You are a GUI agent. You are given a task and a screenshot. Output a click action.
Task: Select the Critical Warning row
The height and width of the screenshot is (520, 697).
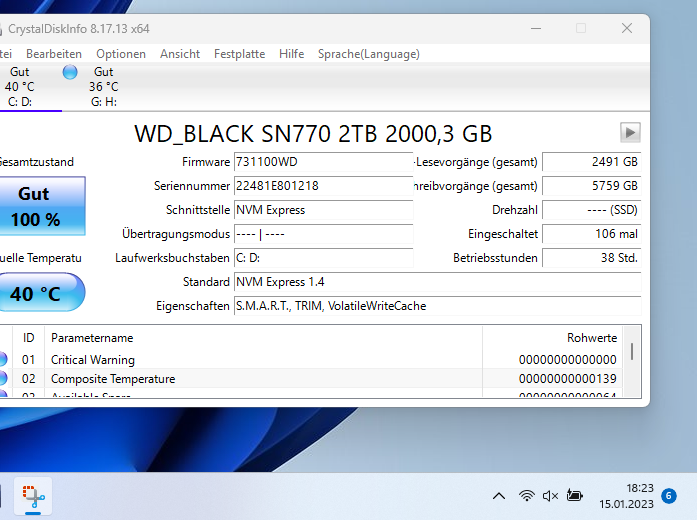[311, 360]
